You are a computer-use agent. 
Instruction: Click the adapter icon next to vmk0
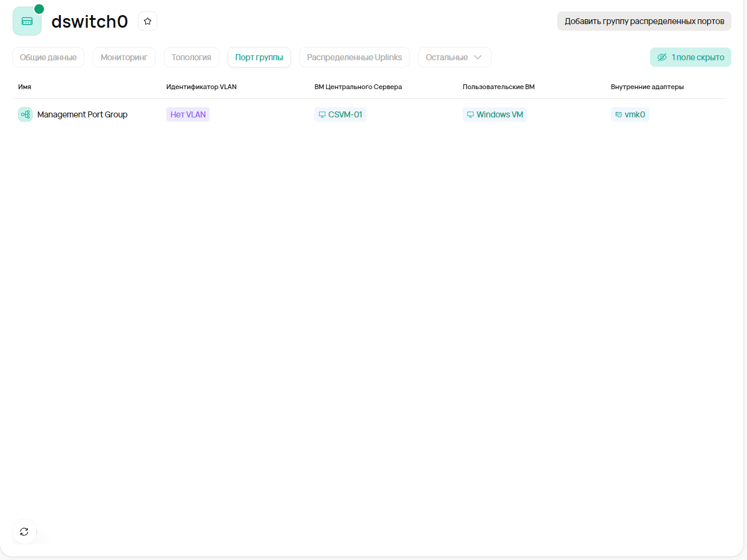tap(618, 114)
